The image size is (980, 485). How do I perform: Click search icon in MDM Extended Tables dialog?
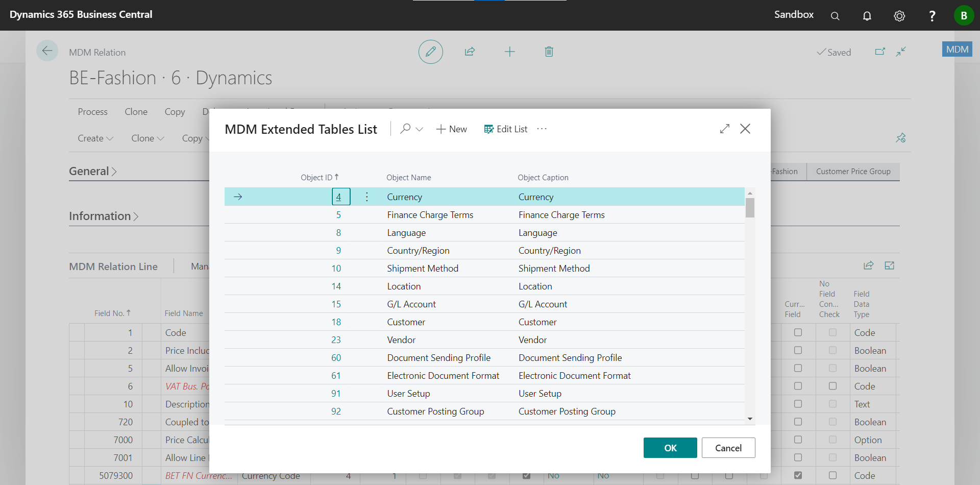406,129
